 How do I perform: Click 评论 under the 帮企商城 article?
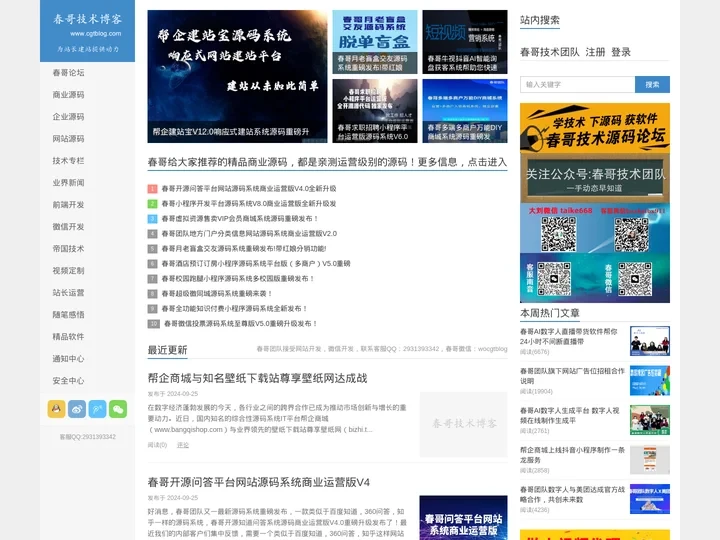click(183, 445)
